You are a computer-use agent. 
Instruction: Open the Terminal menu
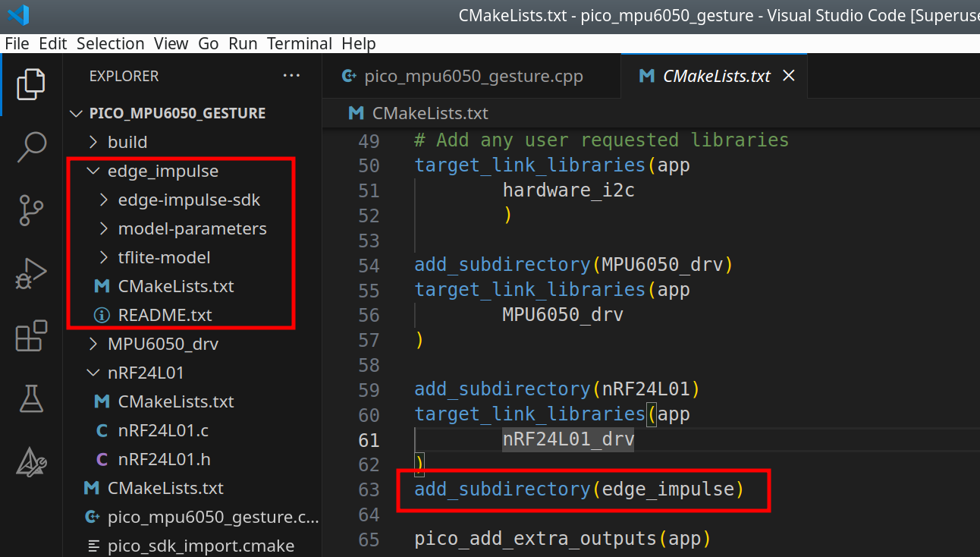pyautogui.click(x=300, y=43)
